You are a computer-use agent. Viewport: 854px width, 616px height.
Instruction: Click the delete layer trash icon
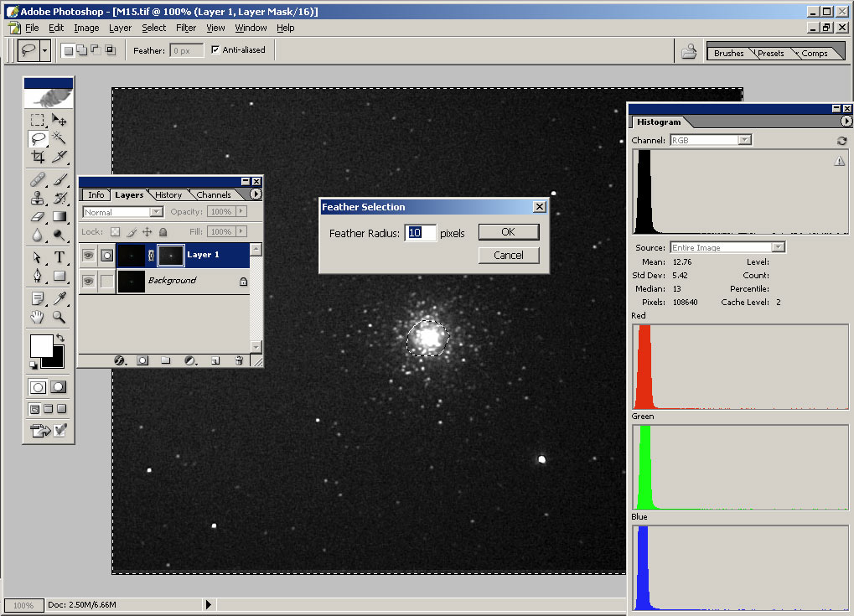point(239,360)
